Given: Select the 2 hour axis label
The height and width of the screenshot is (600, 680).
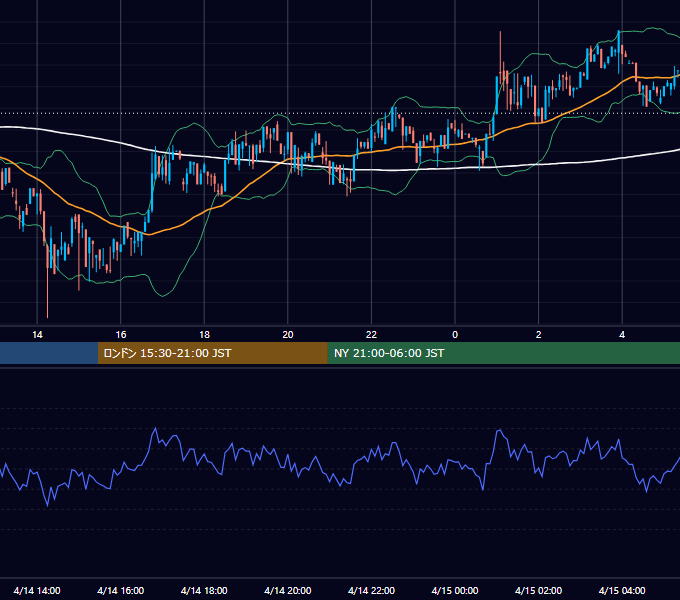Looking at the screenshot, I should 539,335.
